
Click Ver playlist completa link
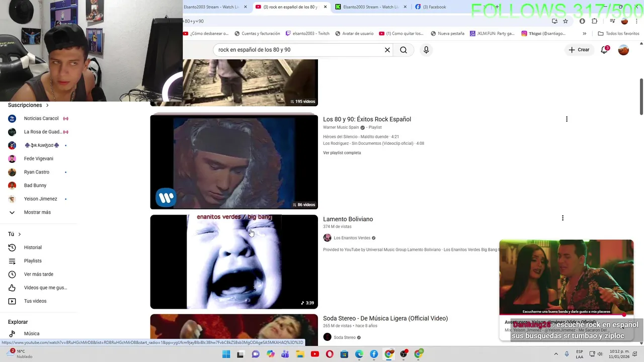point(342,153)
